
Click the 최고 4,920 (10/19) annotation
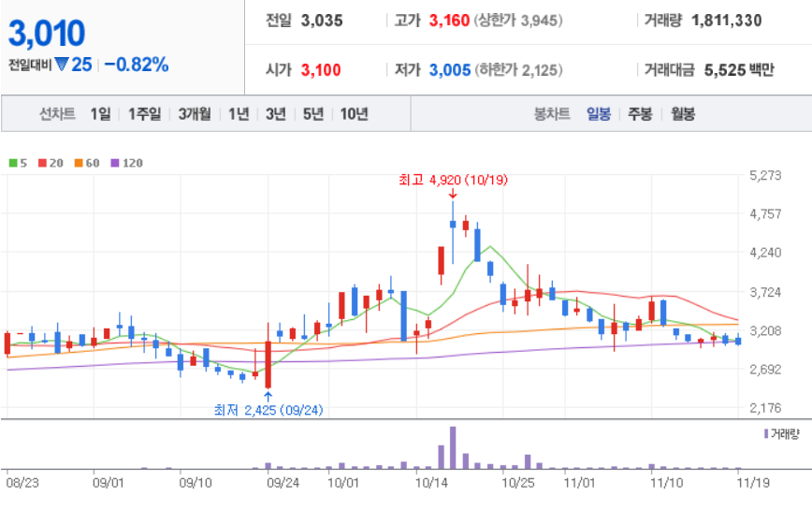click(453, 181)
